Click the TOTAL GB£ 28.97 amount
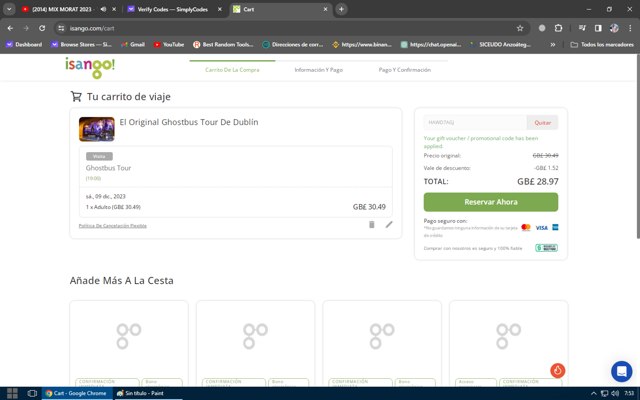Viewport: 640px width, 400px height. [538, 182]
